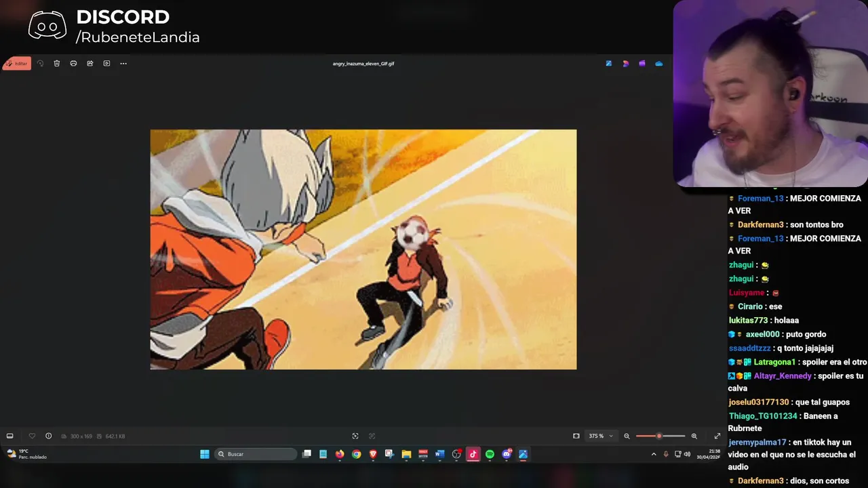Click chat username joselu03177130
This screenshot has height=488, width=868.
pos(759,403)
